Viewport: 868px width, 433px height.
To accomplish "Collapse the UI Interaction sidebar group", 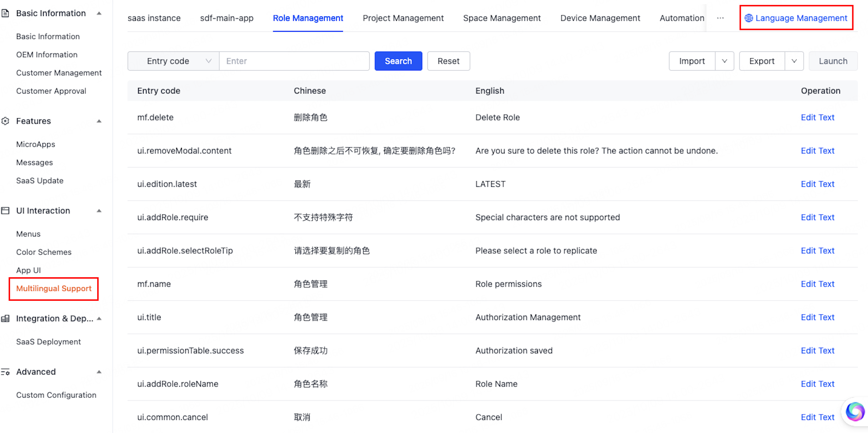I will 99,210.
